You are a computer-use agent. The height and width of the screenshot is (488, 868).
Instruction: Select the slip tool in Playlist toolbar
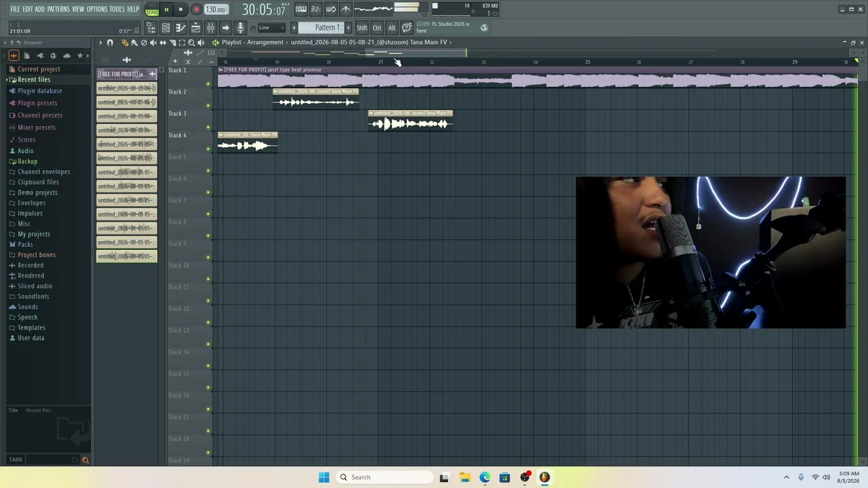pyautogui.click(x=163, y=43)
